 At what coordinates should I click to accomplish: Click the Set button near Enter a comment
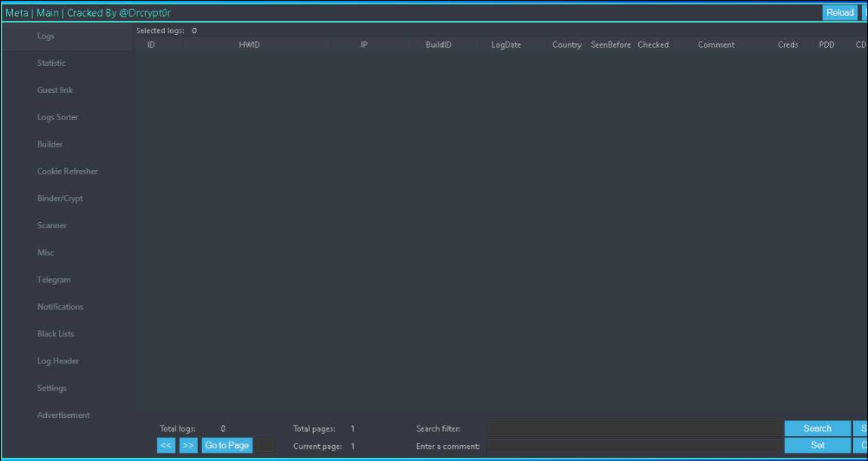coord(817,446)
